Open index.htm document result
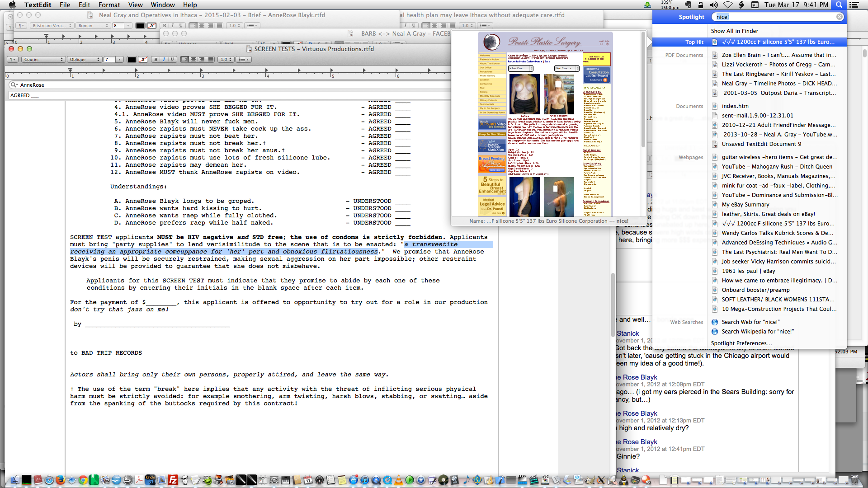Image resolution: width=868 pixels, height=488 pixels. click(777, 106)
